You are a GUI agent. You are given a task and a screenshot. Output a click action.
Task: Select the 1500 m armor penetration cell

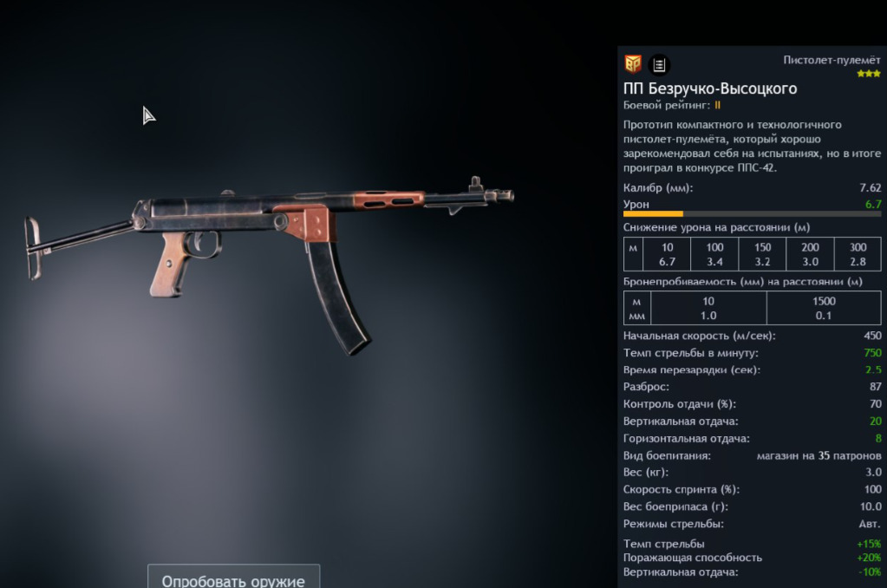click(x=824, y=308)
